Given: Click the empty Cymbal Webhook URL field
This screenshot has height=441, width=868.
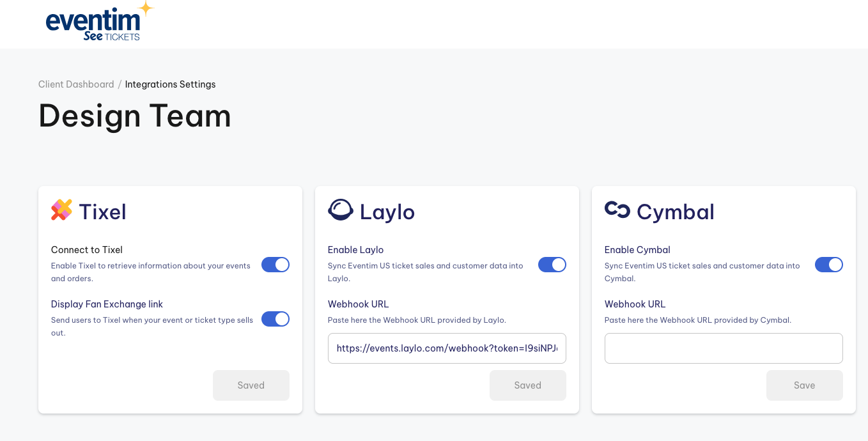Looking at the screenshot, I should [724, 348].
